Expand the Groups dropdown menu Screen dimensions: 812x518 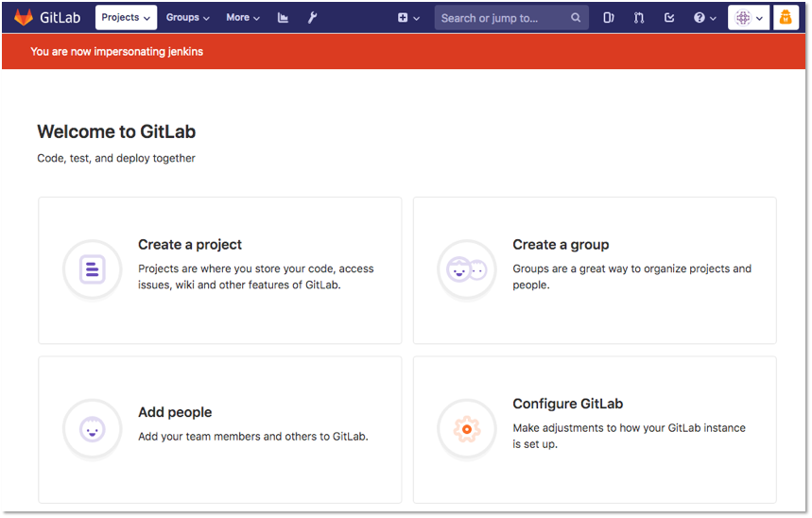pyautogui.click(x=187, y=18)
